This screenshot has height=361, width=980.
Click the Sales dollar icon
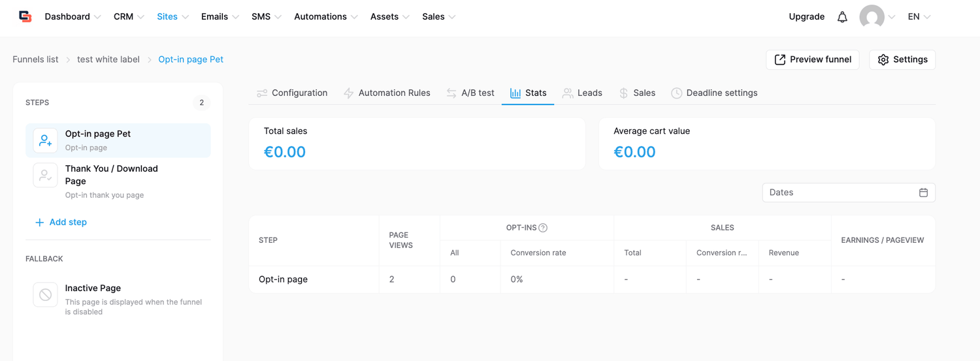point(623,93)
